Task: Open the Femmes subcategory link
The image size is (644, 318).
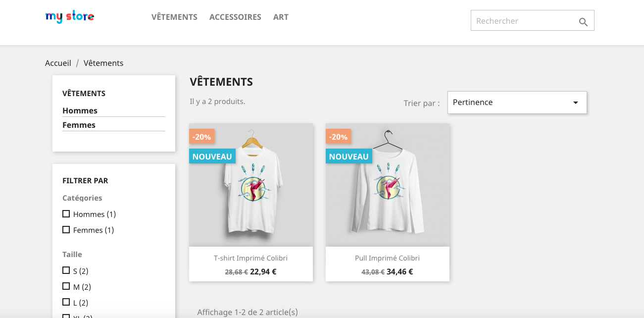Action: point(79,125)
